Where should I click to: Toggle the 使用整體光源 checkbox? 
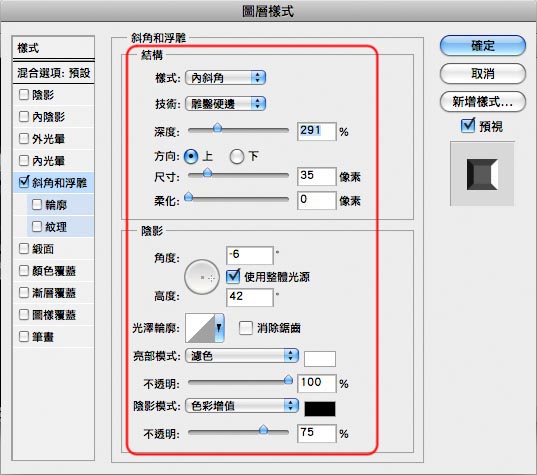click(x=233, y=276)
